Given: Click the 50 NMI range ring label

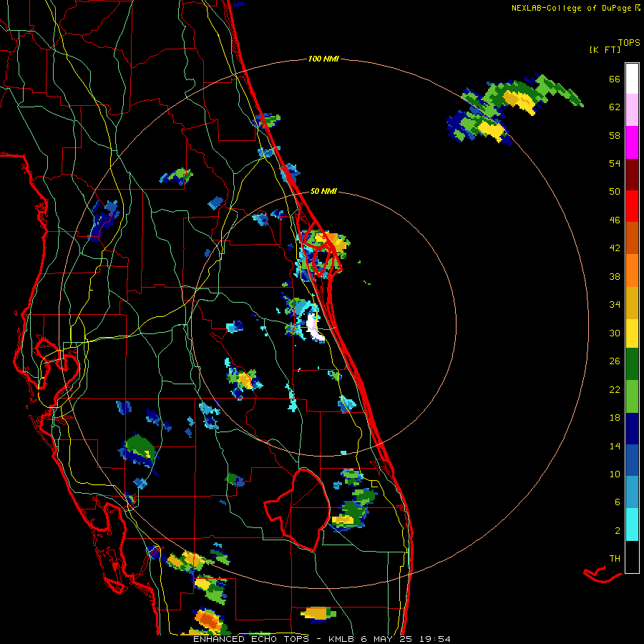Looking at the screenshot, I should pyautogui.click(x=323, y=191).
